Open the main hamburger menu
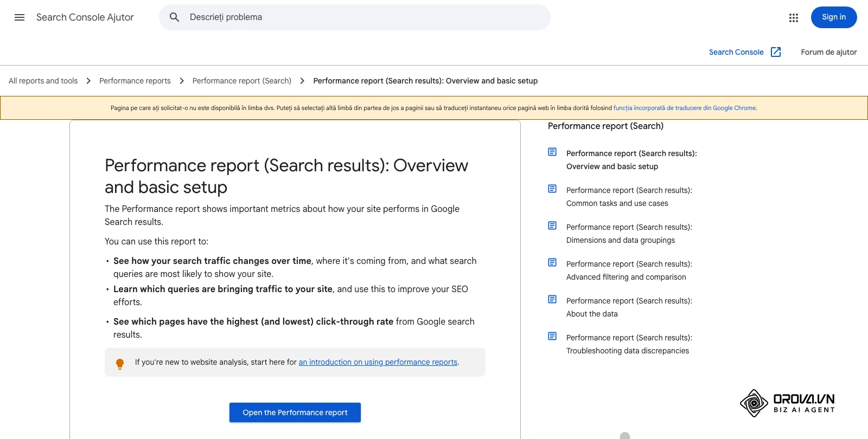 coord(20,17)
